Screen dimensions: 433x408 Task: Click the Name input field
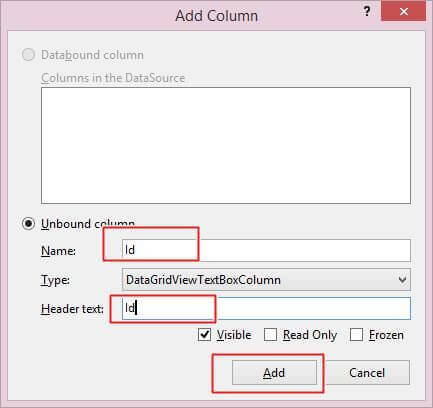click(266, 250)
